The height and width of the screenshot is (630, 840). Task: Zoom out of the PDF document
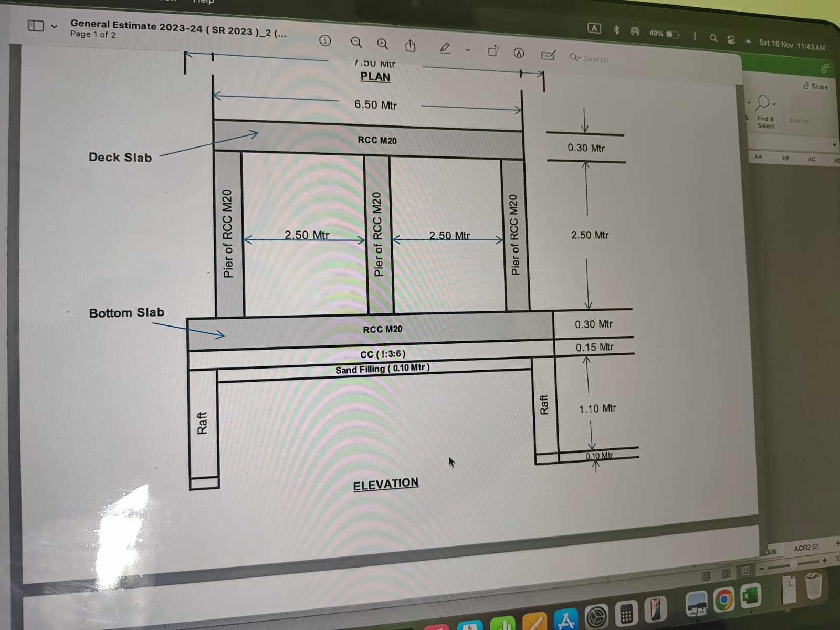pos(356,43)
